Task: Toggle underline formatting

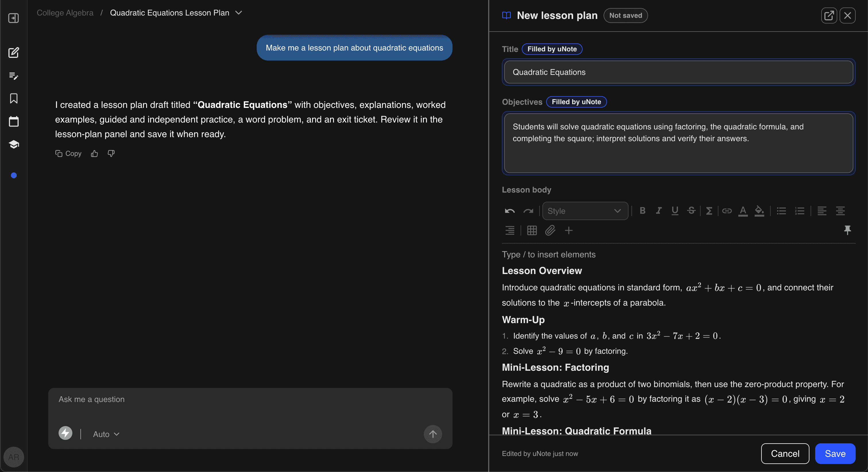Action: [x=674, y=211]
